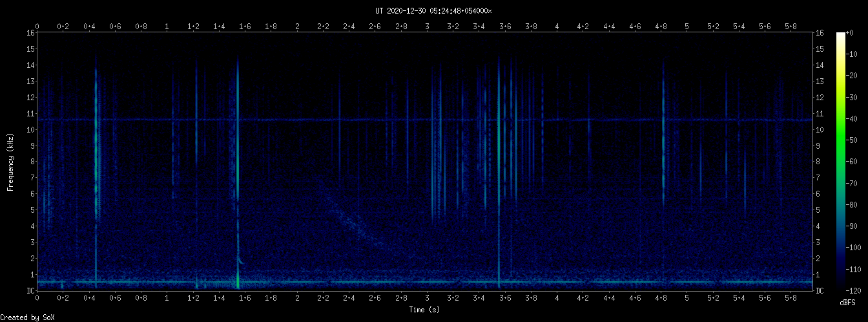Click the 8 kHz label on right axis
This screenshot has width=868, height=322.
(x=820, y=162)
